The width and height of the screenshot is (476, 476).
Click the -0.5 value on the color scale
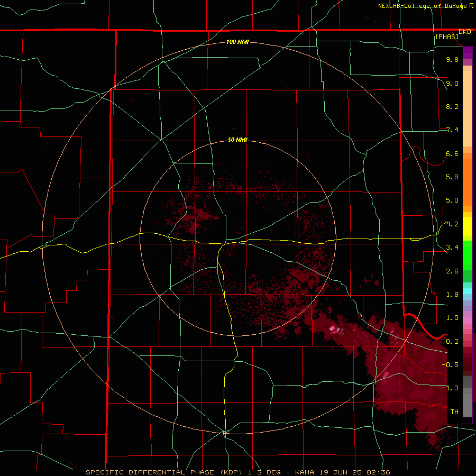tap(450, 364)
